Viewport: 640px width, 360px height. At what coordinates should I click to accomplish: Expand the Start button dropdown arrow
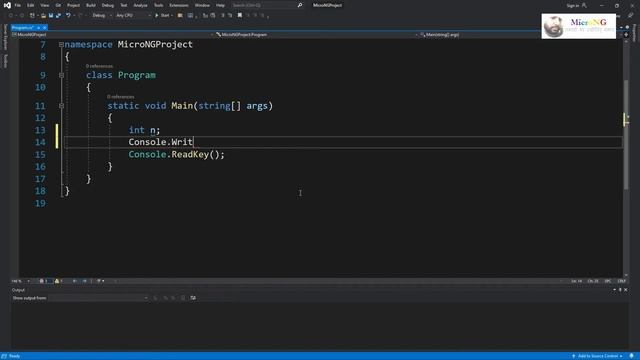coord(172,16)
